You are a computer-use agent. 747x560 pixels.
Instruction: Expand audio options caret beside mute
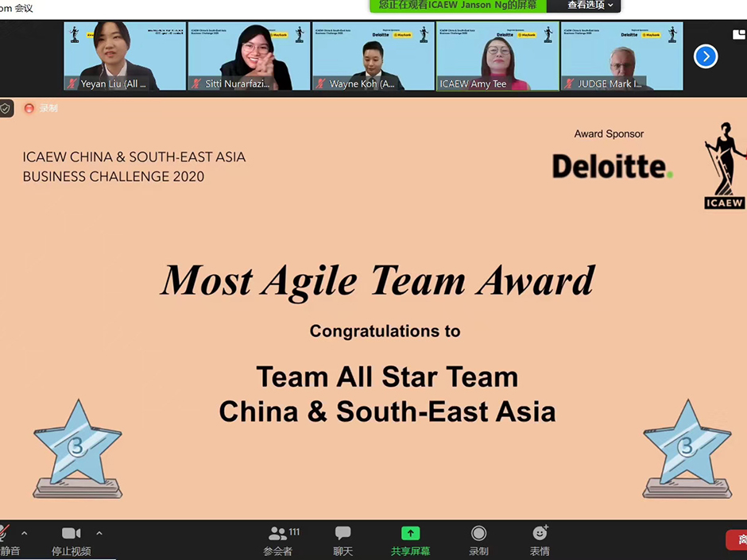tap(25, 533)
